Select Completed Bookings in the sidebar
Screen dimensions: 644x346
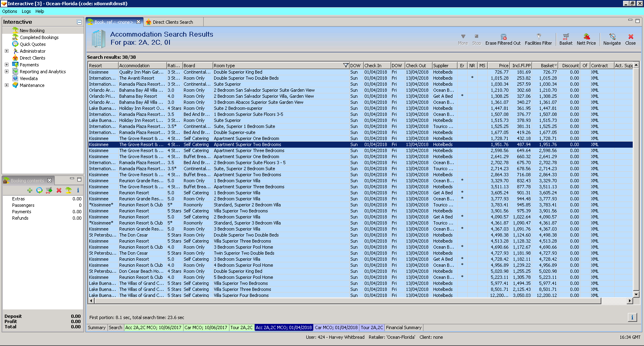click(39, 37)
